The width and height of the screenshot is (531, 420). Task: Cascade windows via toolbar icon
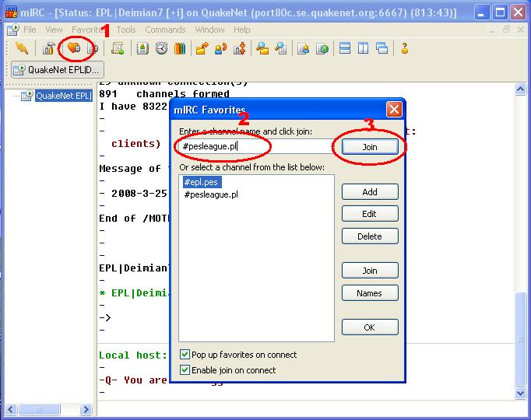(x=382, y=48)
